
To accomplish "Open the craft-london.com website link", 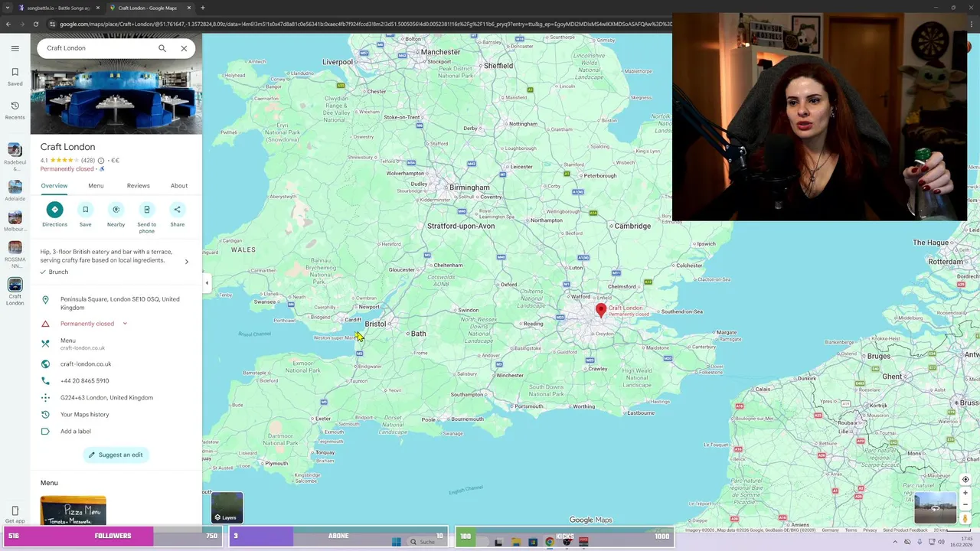I will [86, 364].
